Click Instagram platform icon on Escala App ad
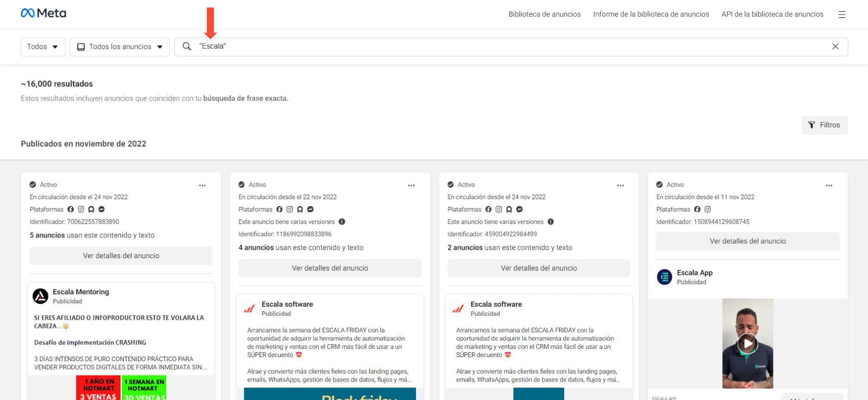The height and width of the screenshot is (400, 868). click(708, 209)
